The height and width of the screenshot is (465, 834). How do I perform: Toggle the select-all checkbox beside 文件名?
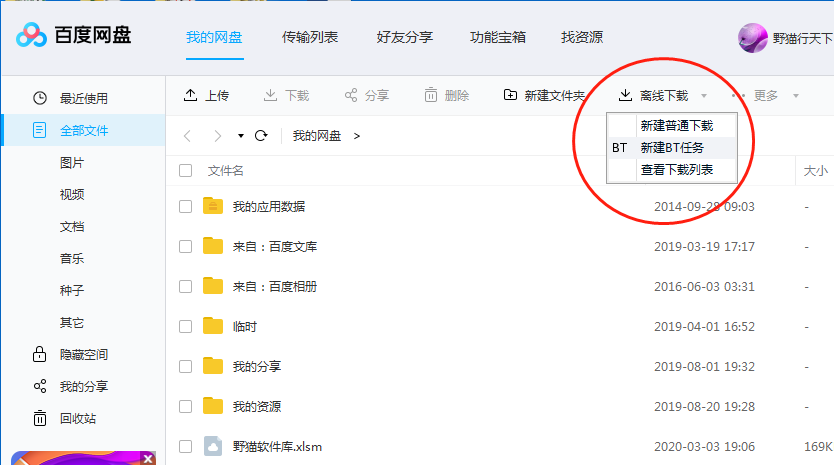[x=185, y=171]
